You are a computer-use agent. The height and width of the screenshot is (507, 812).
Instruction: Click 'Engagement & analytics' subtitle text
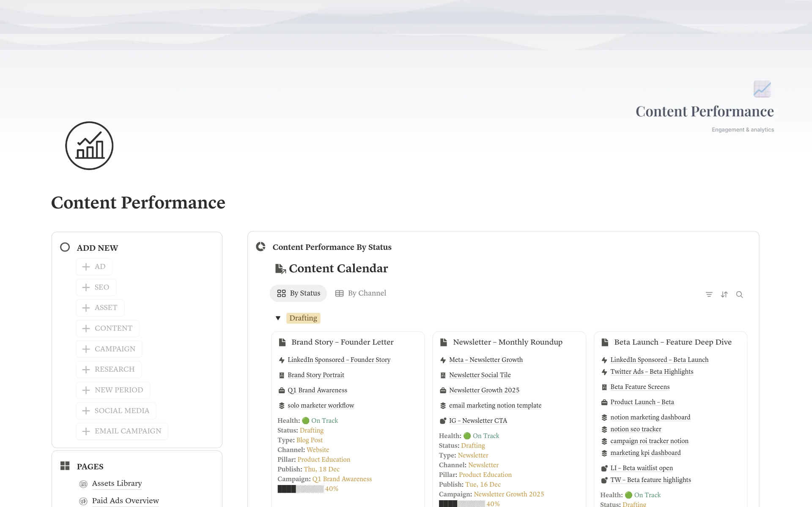[743, 130]
